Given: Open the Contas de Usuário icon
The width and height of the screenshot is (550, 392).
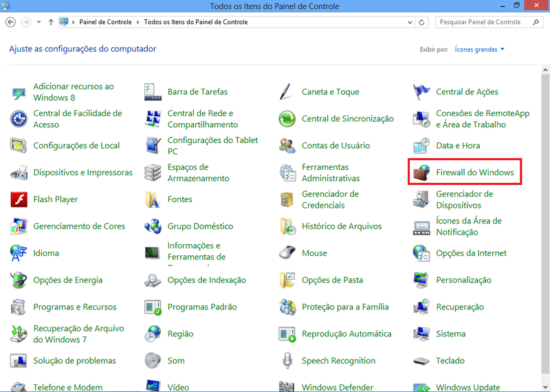Looking at the screenshot, I should point(287,146).
